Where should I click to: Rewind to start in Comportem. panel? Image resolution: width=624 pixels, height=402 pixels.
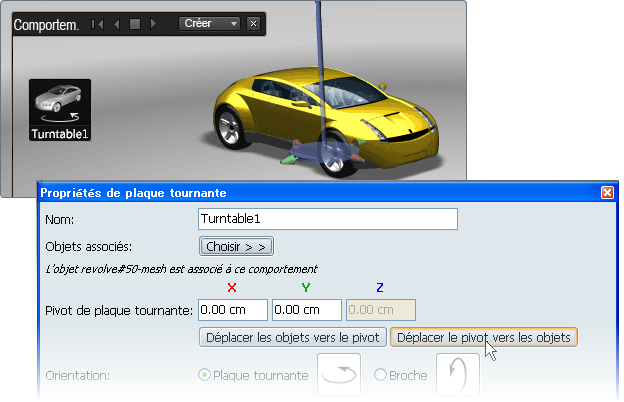pos(98,24)
